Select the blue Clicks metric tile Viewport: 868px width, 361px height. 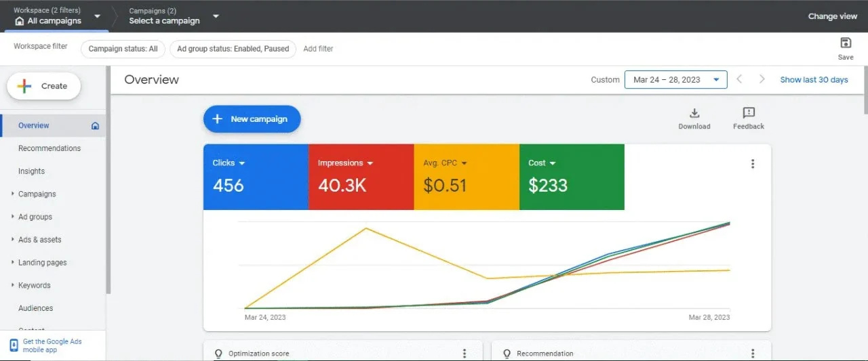coord(256,177)
